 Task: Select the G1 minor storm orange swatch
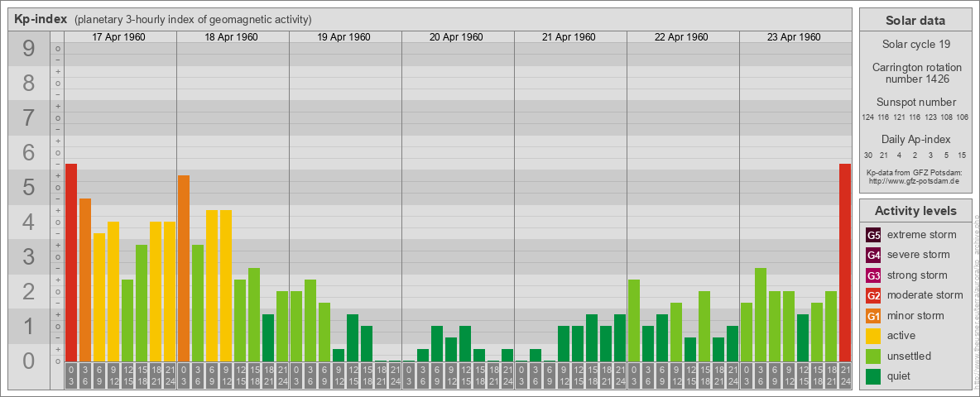[x=873, y=316]
